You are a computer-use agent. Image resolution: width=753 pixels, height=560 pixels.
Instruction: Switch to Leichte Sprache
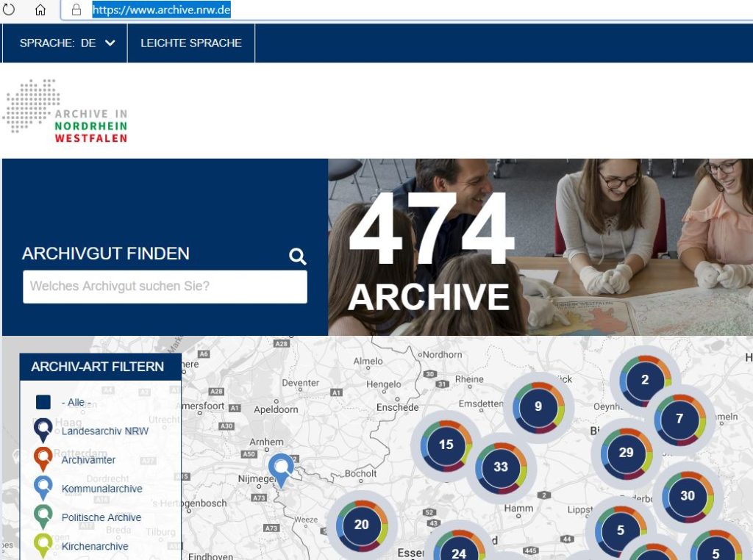(x=191, y=43)
